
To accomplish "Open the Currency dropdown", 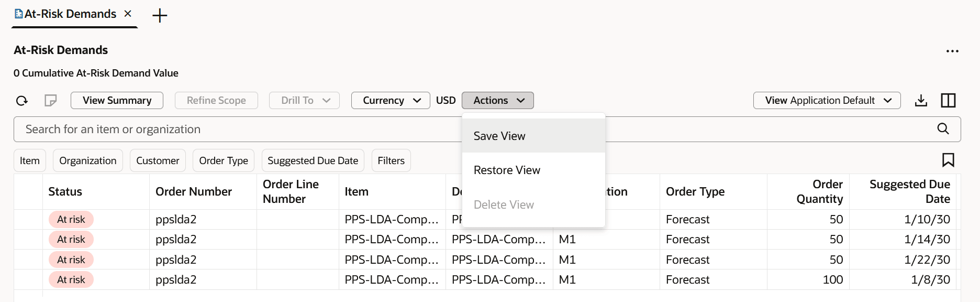I will (391, 101).
